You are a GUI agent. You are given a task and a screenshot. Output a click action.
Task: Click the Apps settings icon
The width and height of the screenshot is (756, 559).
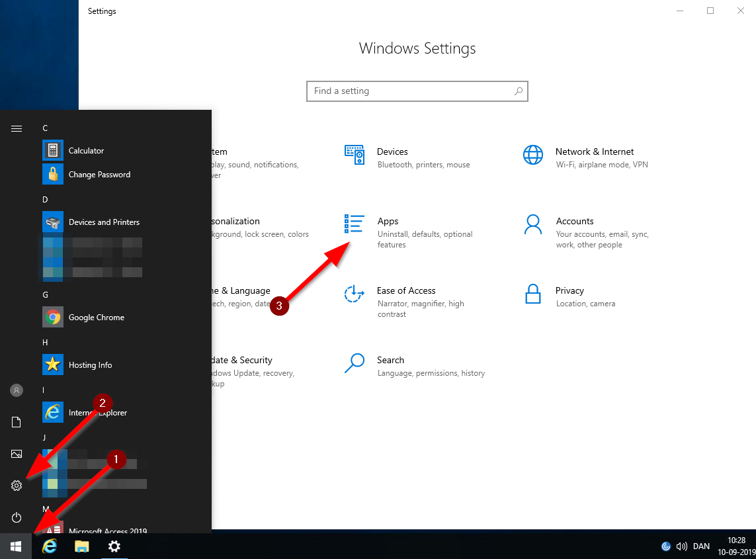(355, 224)
